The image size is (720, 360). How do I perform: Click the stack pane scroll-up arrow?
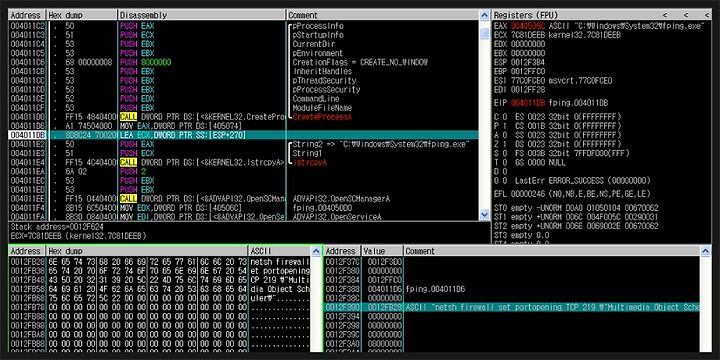click(x=706, y=251)
